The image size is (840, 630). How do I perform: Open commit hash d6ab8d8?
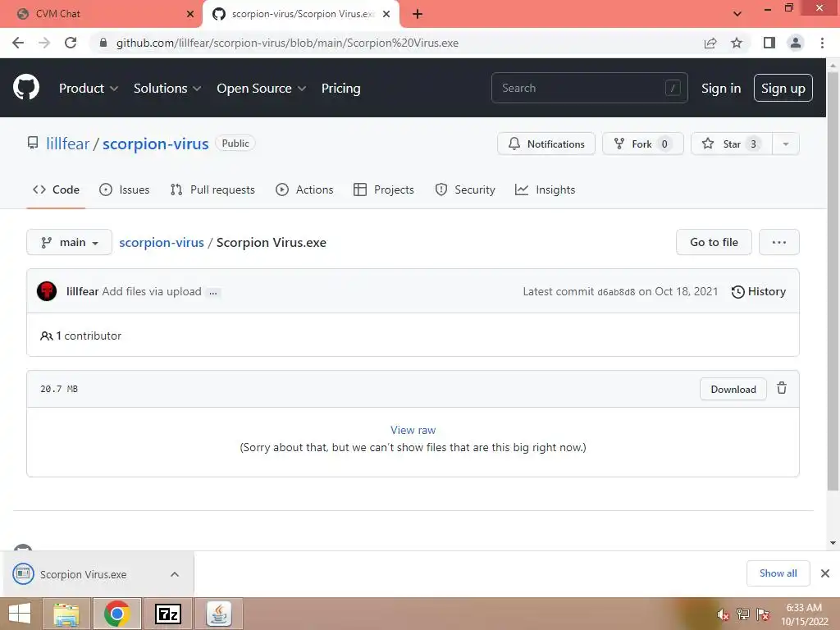616,292
